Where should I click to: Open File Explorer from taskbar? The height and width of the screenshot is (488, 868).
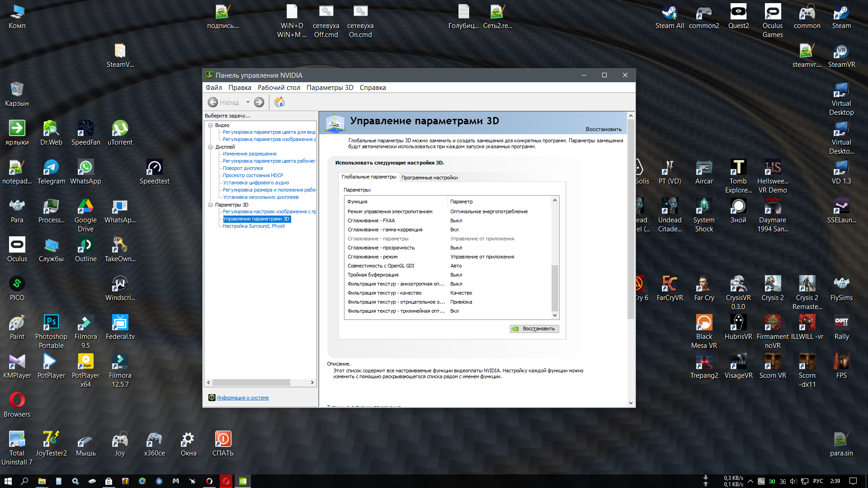[x=42, y=481]
